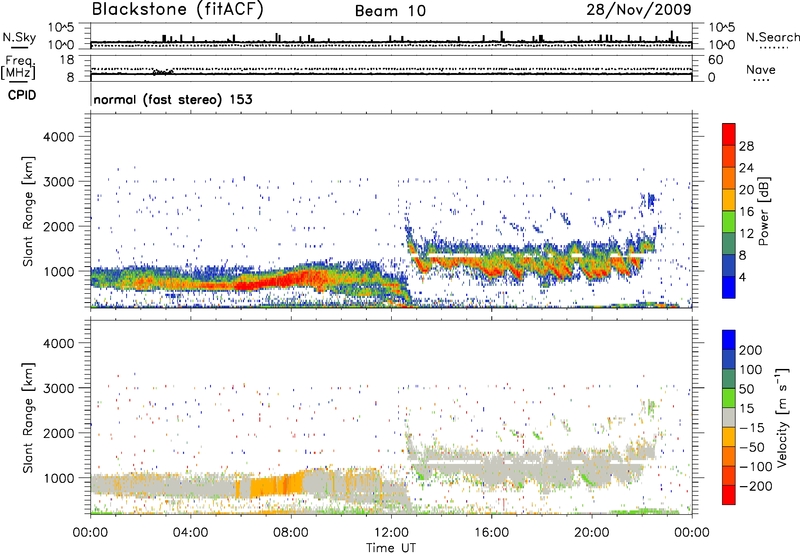Click the '28' label on Power colorbar
Viewport: 800px width, 554px height.
[746, 146]
